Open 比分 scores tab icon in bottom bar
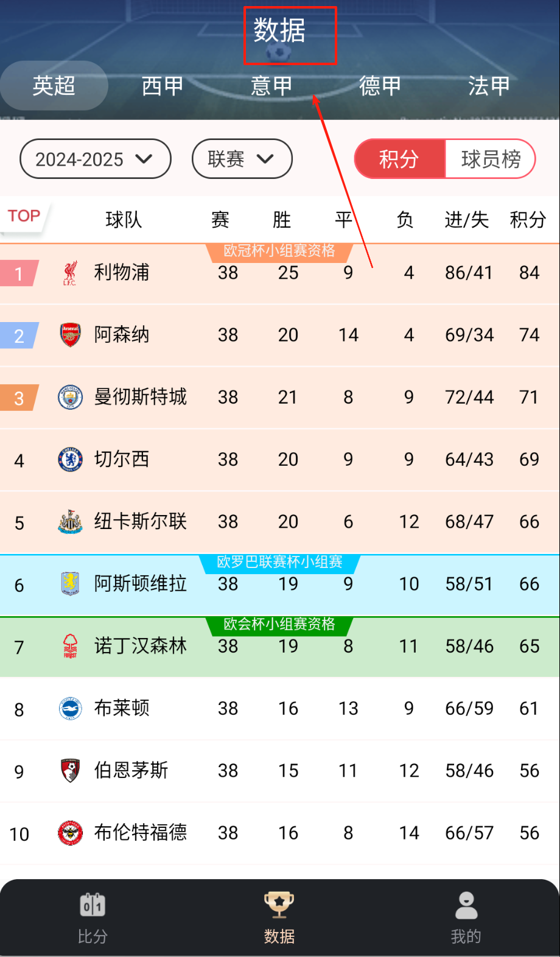Screen dimensions: 560x957 [93, 905]
